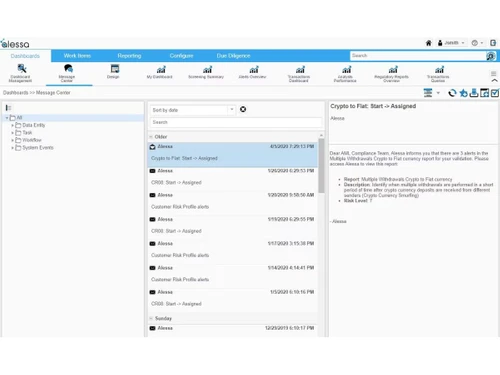The width and height of the screenshot is (500, 375).
Task: Click the log out icon
Action: [493, 43]
